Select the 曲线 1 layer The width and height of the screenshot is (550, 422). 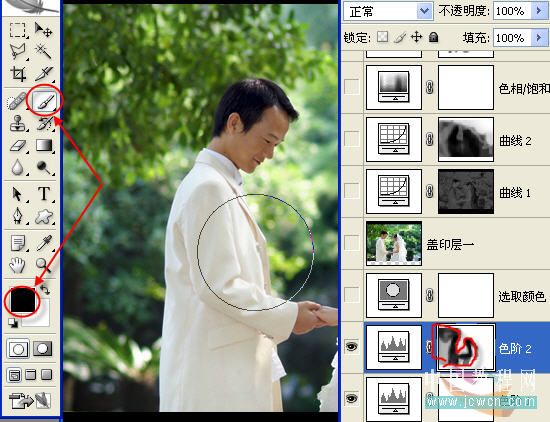(456, 192)
